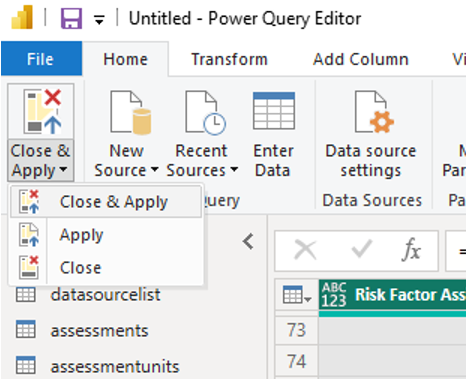
Task: Switch to the Add Column tab
Action: (x=361, y=59)
